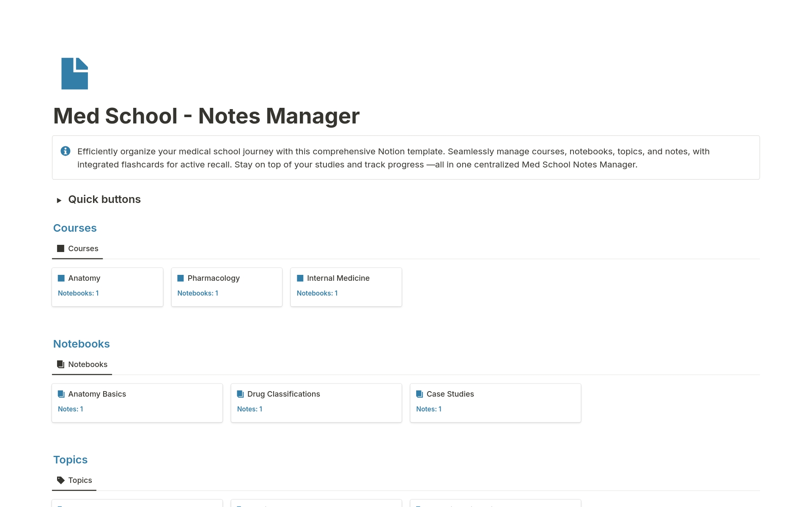Open the Notebooks: 1 link under Anatomy
This screenshot has height=507, width=812.
pyautogui.click(x=78, y=293)
